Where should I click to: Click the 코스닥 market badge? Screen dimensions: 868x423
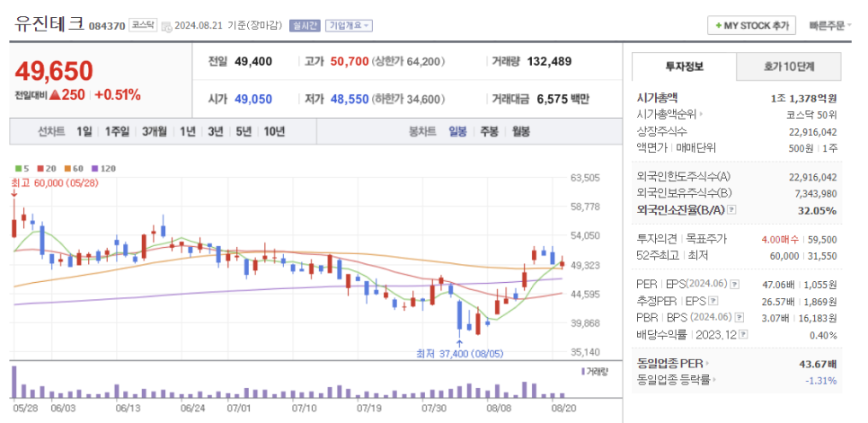pyautogui.click(x=143, y=25)
